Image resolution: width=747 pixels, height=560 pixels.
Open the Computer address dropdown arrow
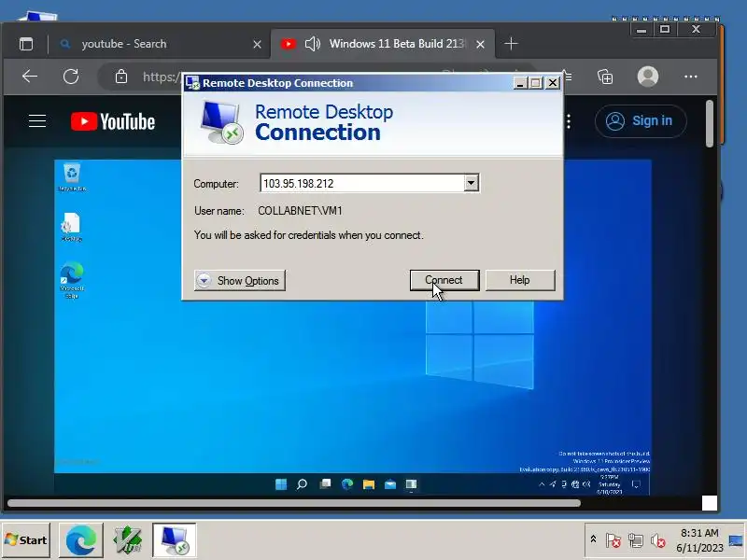coord(472,183)
